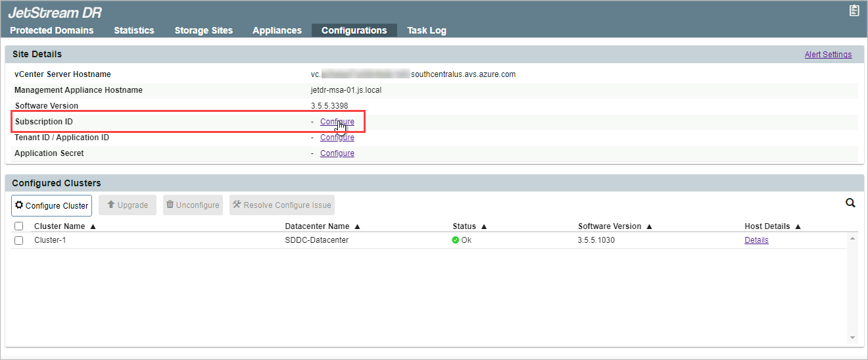Click the cluster list scrollbar down arrow
The height and width of the screenshot is (360, 868).
pyautogui.click(x=853, y=338)
